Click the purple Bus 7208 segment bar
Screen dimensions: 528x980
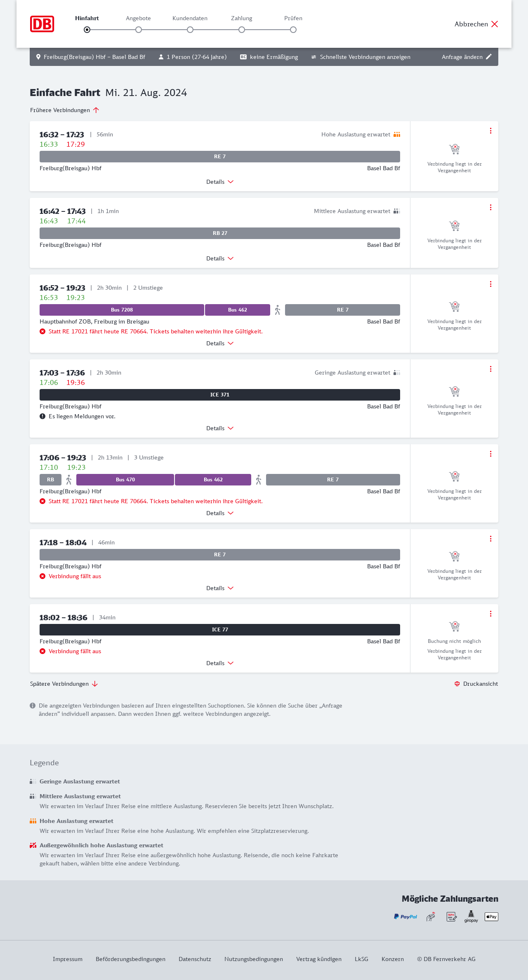click(x=122, y=310)
